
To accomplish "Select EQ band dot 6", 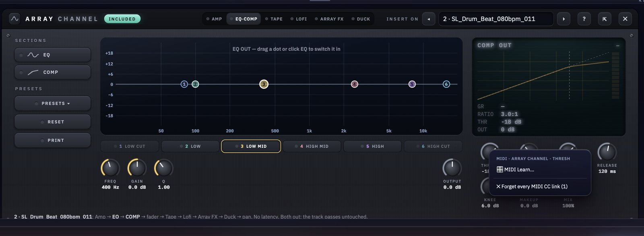I will coord(446,84).
